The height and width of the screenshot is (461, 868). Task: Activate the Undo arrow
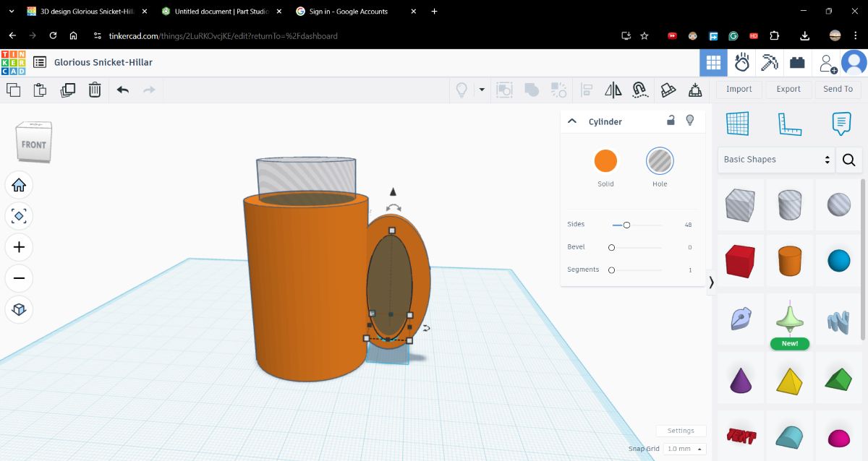pyautogui.click(x=122, y=90)
